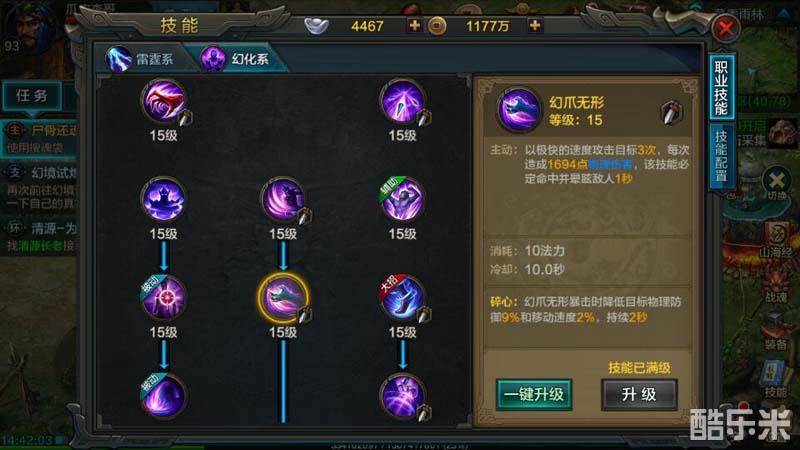Select the middle-column slash skill above 幻爪无形
The height and width of the screenshot is (450, 800).
(x=283, y=199)
